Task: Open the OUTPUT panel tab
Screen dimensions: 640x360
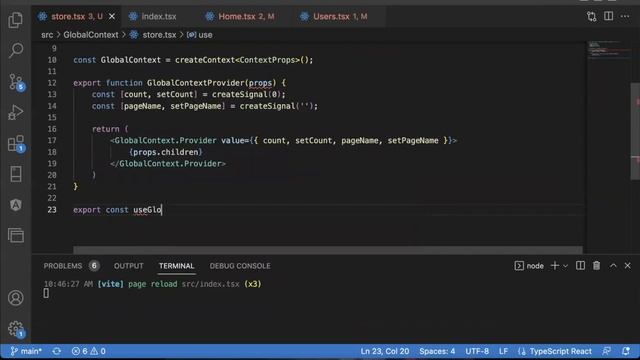Action: point(129,266)
